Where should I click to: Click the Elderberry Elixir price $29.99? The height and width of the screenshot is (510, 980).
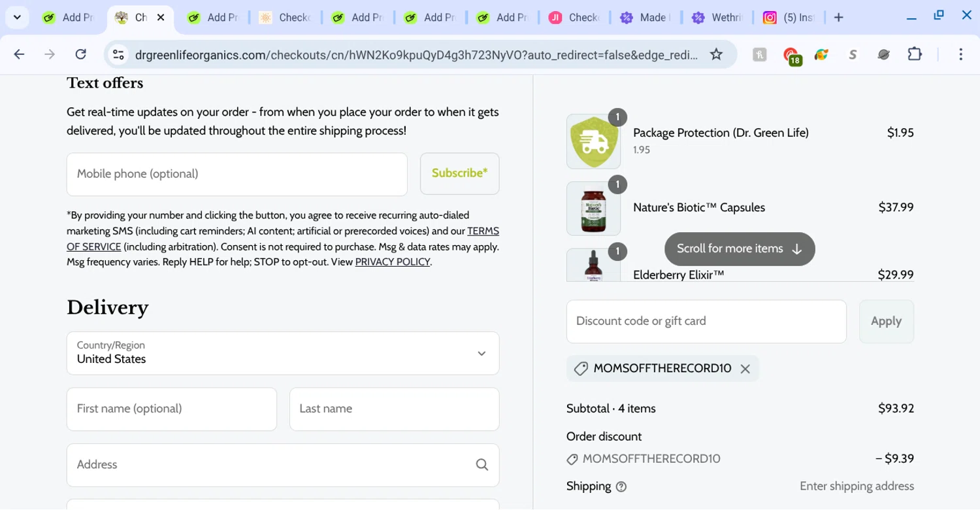pos(896,275)
